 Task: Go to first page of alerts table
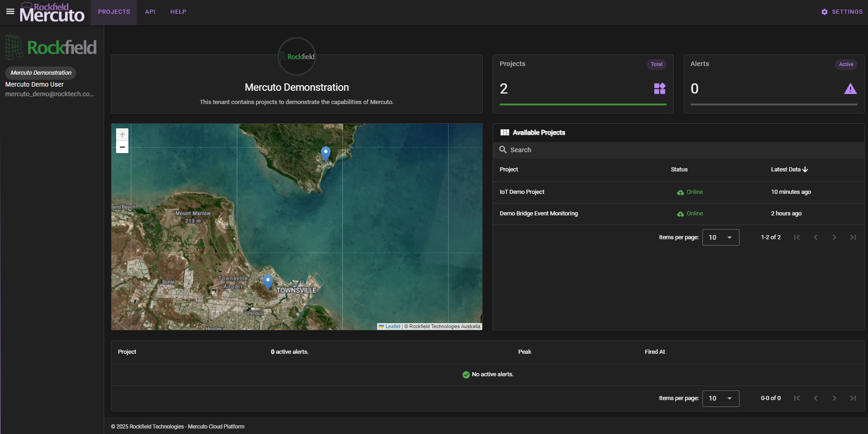[x=797, y=398]
